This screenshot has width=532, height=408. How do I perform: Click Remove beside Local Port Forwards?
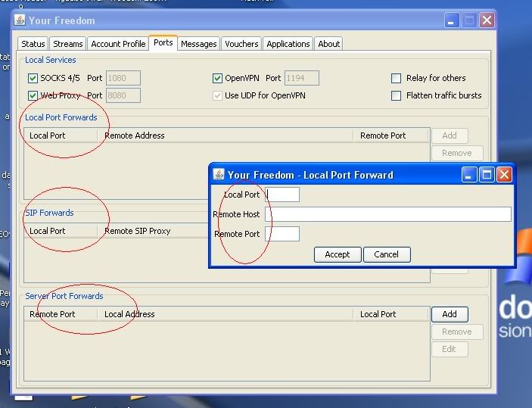click(x=457, y=153)
